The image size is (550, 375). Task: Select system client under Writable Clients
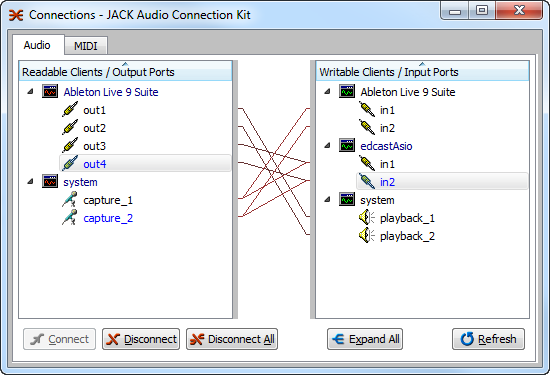click(x=377, y=200)
